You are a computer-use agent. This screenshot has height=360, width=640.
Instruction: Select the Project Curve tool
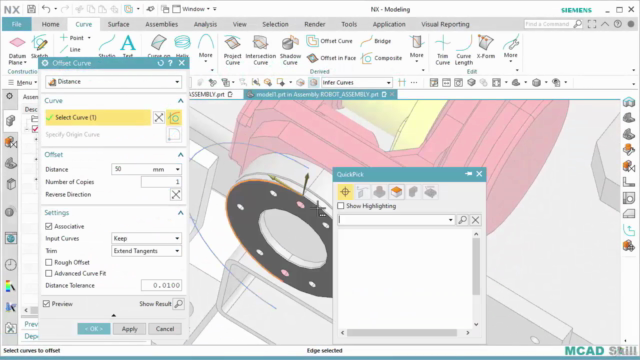(233, 50)
